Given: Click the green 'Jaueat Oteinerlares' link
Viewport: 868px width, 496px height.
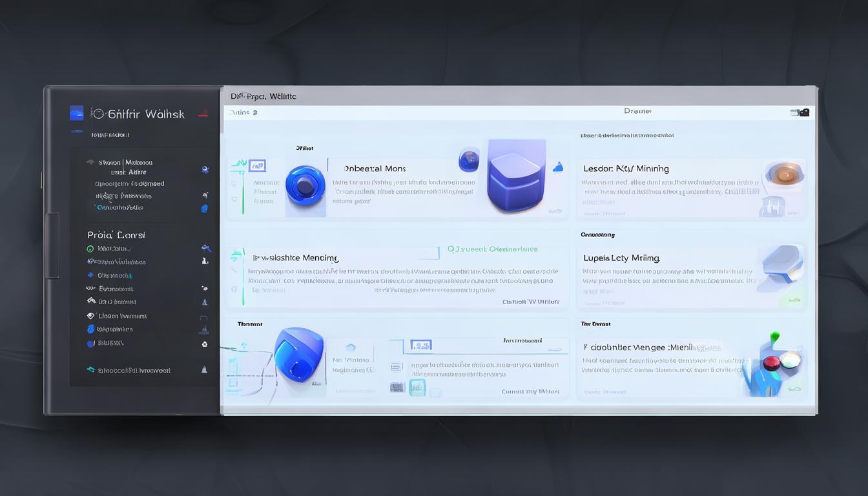Looking at the screenshot, I should [x=493, y=249].
